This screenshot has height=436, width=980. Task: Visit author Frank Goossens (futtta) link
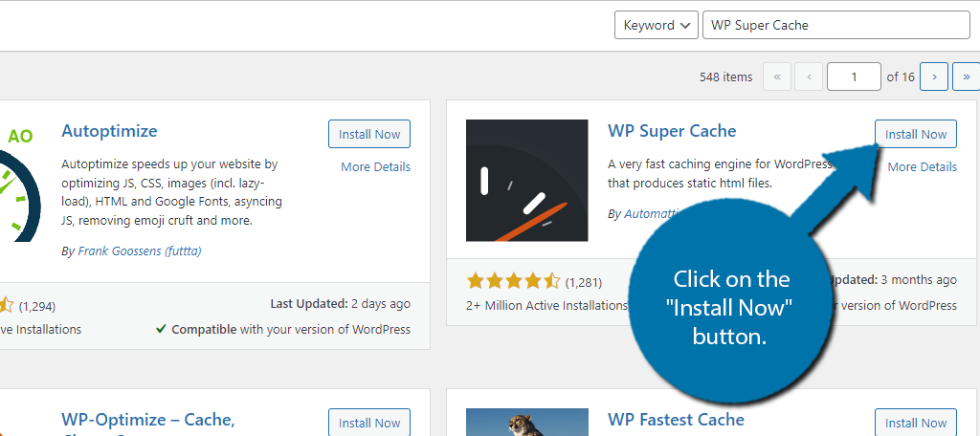click(140, 251)
